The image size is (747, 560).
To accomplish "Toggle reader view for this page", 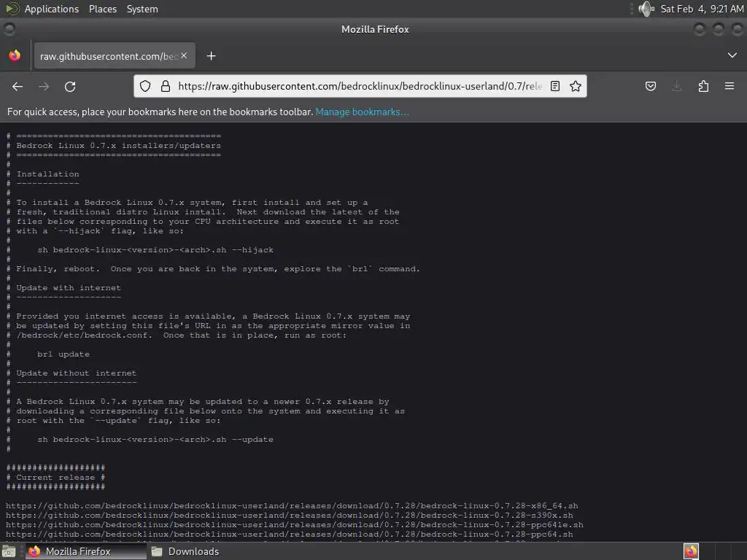I will tap(555, 86).
